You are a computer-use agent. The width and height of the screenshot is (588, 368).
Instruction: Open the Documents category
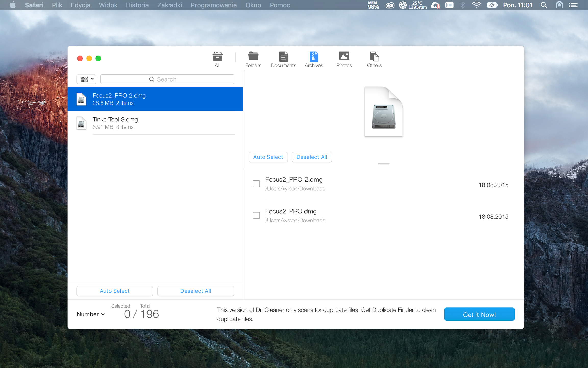tap(283, 60)
